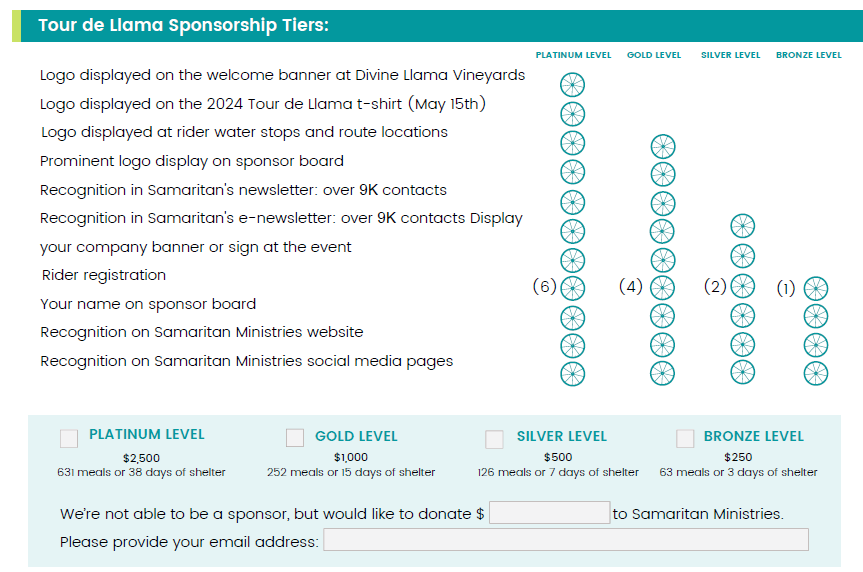The image size is (863, 572).
Task: Click the Bronze wheel icon beside (1)
Action: pyautogui.click(x=816, y=289)
